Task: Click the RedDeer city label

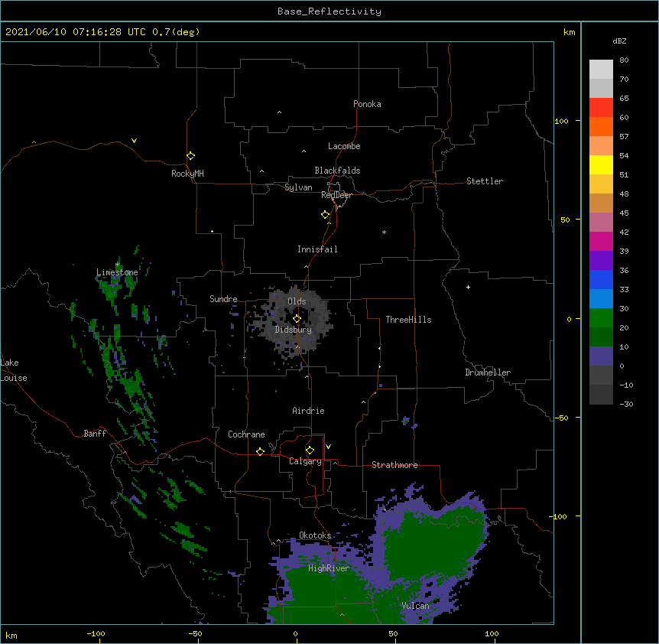Action: (336, 195)
